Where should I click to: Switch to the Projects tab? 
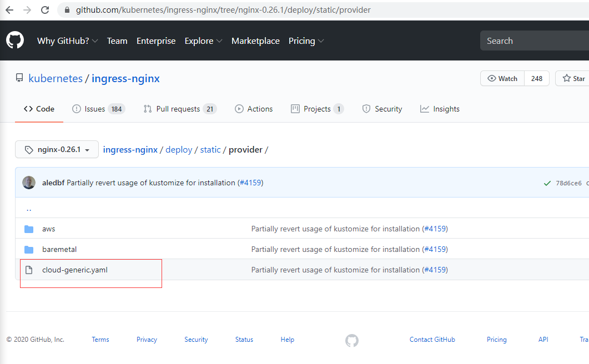[318, 109]
